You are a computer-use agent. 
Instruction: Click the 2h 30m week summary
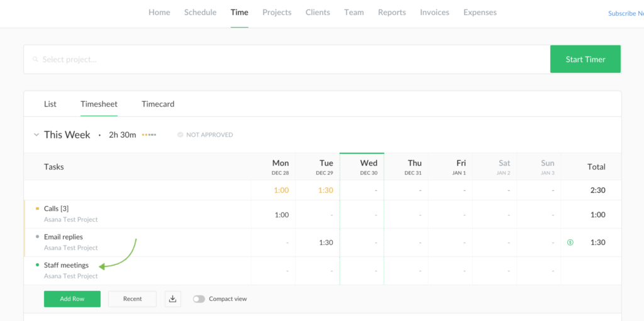coord(123,134)
